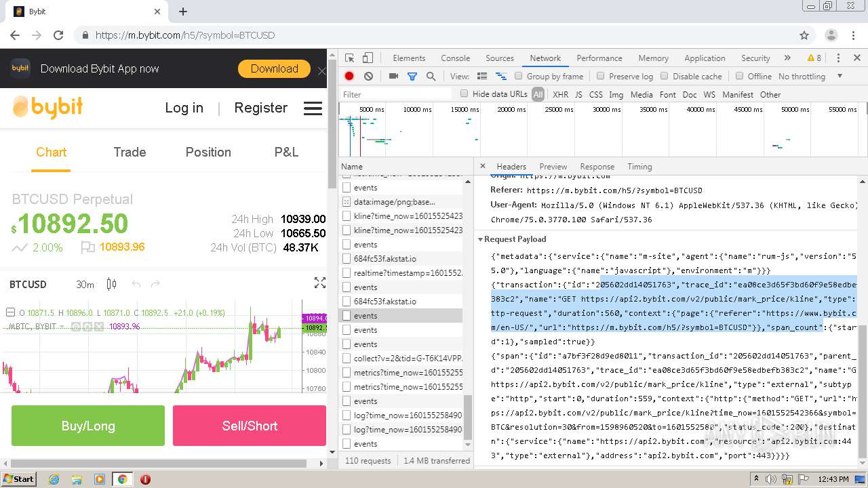Bookmark this page with the star icon
The width and height of the screenshot is (868, 488).
tap(804, 35)
